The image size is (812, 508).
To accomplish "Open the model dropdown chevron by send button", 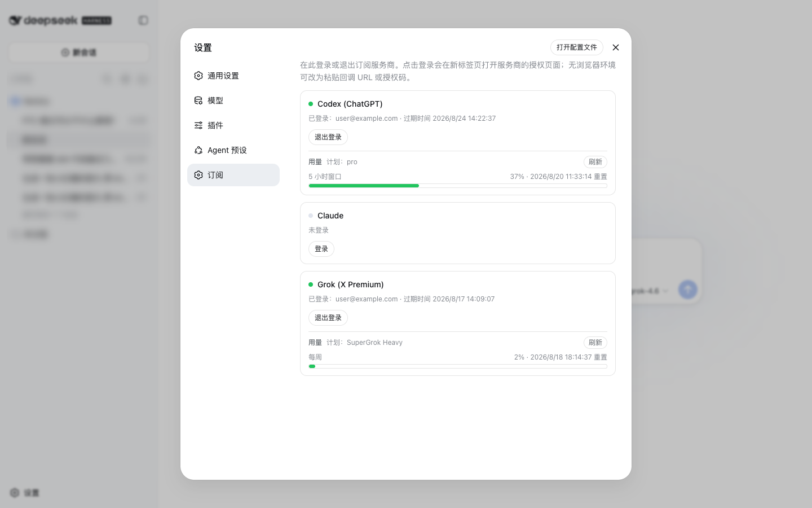I will (665, 291).
